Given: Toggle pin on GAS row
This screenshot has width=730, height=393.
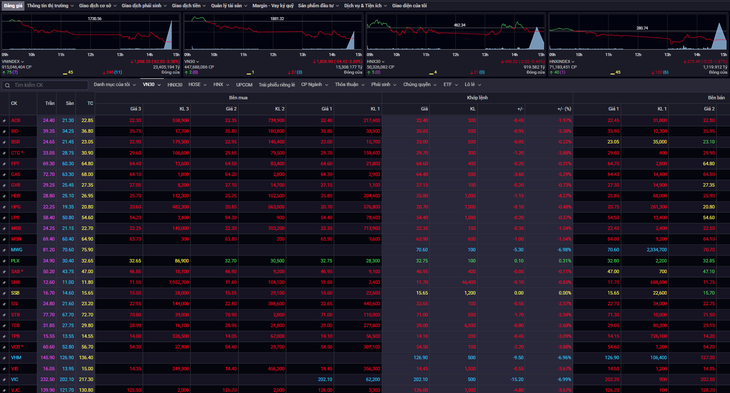Looking at the screenshot, I should pyautogui.click(x=4, y=175).
